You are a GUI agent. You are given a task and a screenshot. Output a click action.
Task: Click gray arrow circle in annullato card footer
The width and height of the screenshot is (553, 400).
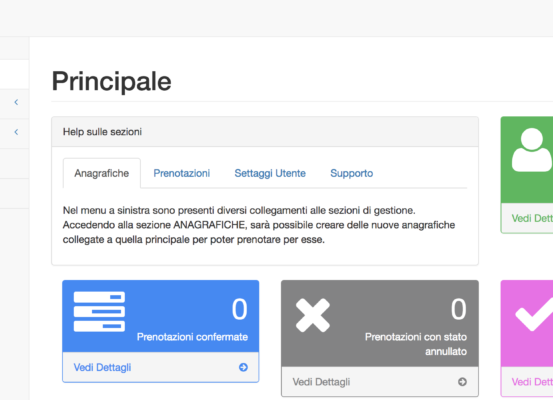462,382
